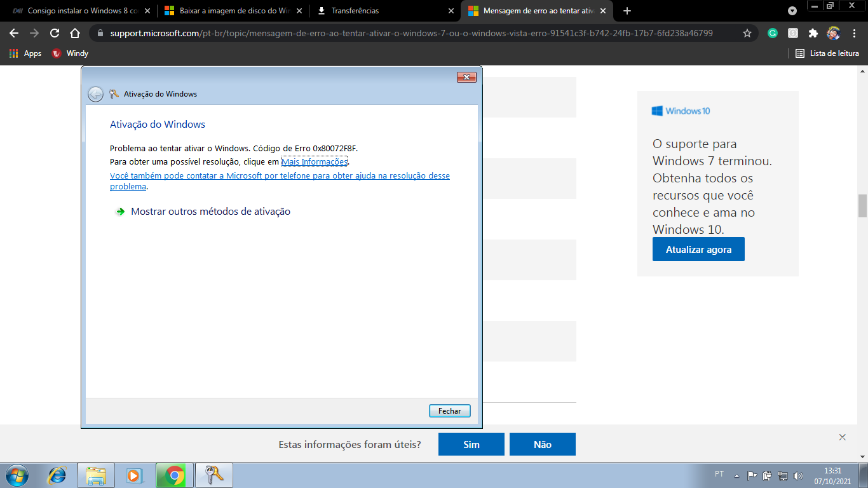Viewport: 868px width, 488px height.
Task: Open a new Chrome tab
Action: click(x=627, y=11)
